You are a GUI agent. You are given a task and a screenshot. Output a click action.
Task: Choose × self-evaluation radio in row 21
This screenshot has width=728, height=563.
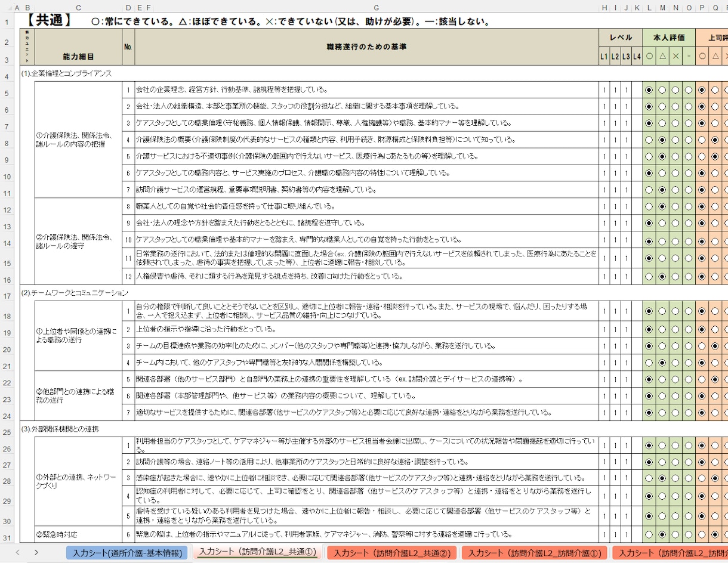pyautogui.click(x=675, y=363)
